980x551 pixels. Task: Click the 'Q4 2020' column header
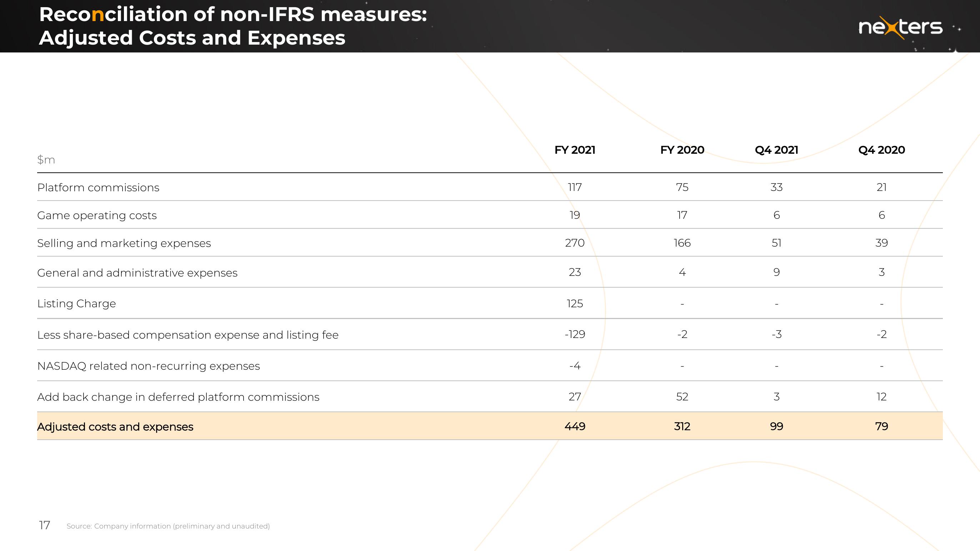(x=881, y=150)
